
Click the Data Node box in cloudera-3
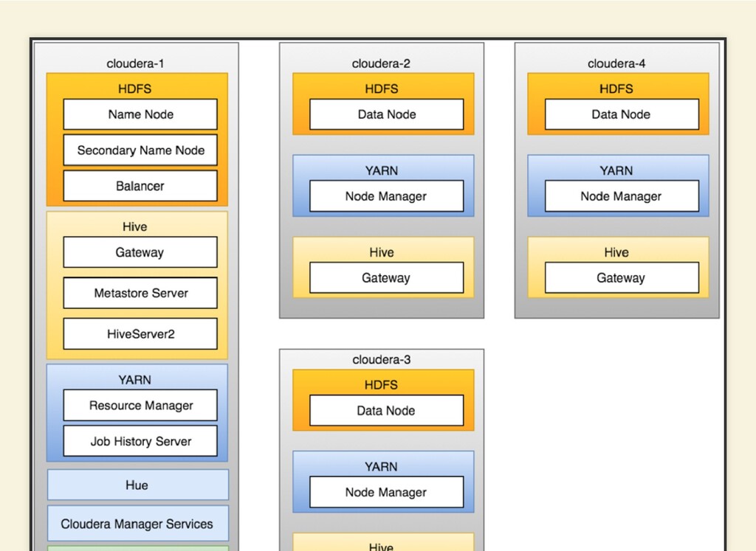387,410
